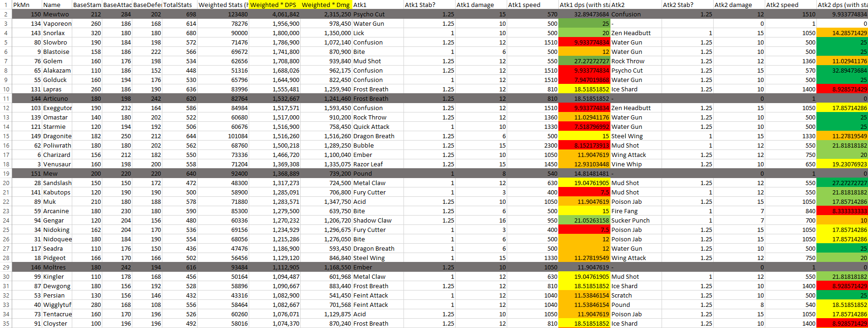
Task: Click the "Gengar" name cell
Action: [x=57, y=220]
